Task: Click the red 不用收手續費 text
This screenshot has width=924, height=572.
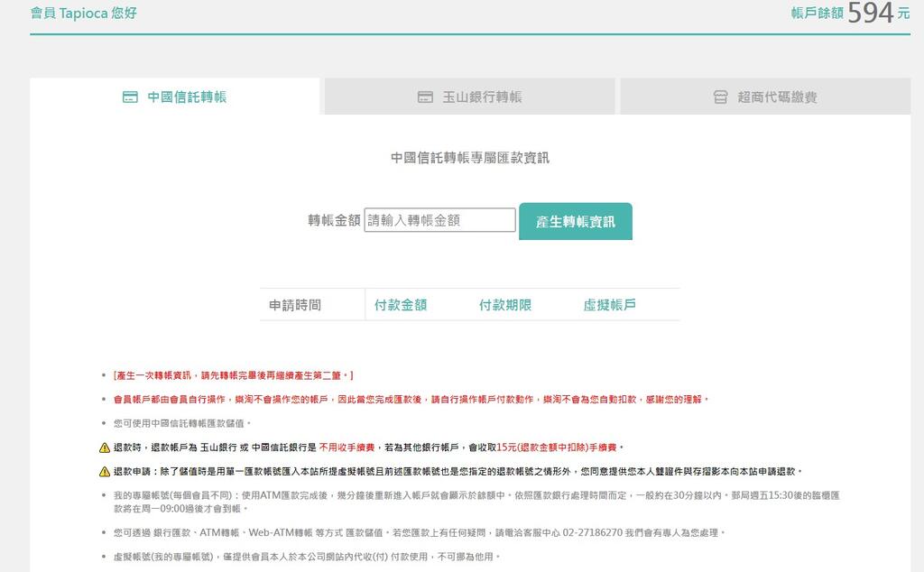Action: click(x=347, y=447)
